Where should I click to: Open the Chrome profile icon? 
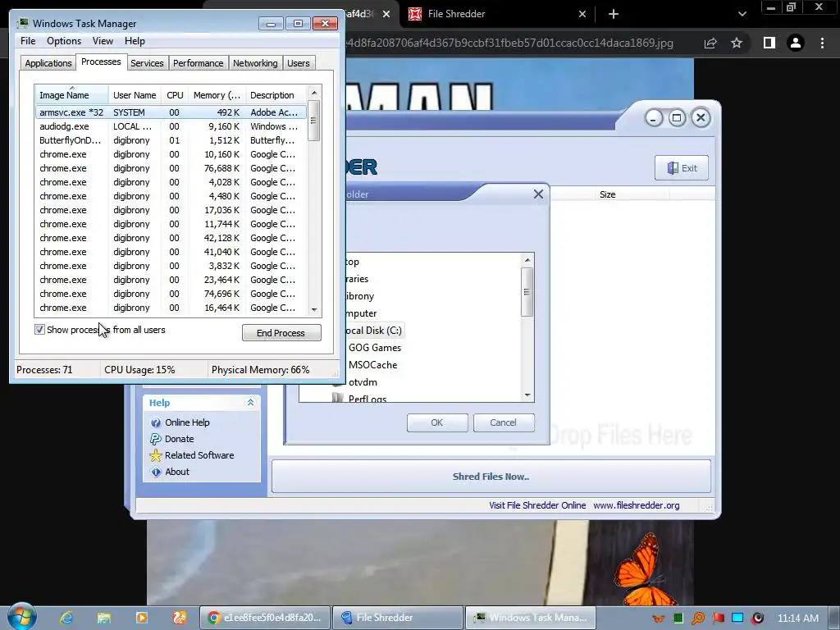[796, 43]
